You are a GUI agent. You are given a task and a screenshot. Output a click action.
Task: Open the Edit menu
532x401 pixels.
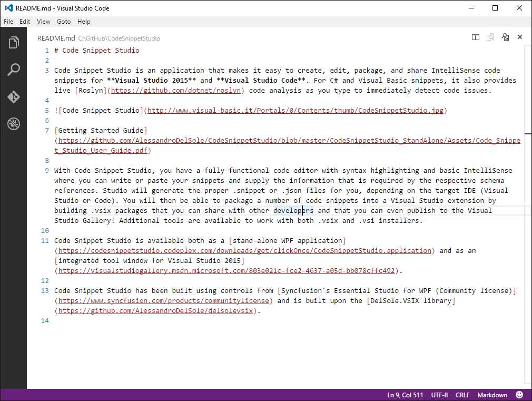click(x=24, y=22)
